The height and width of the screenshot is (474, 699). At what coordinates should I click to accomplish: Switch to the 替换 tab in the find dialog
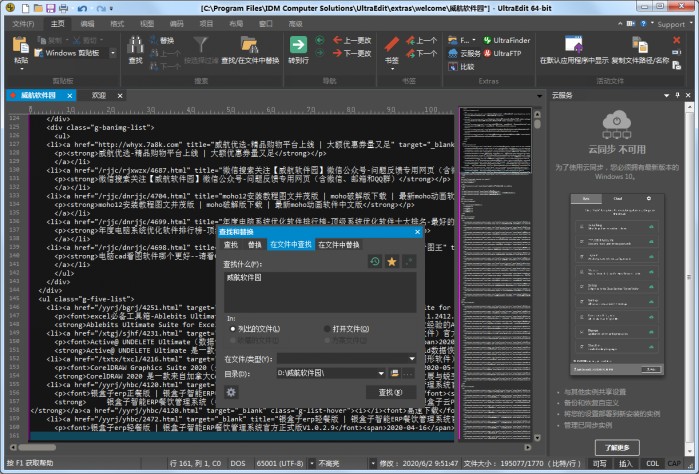[x=255, y=244]
